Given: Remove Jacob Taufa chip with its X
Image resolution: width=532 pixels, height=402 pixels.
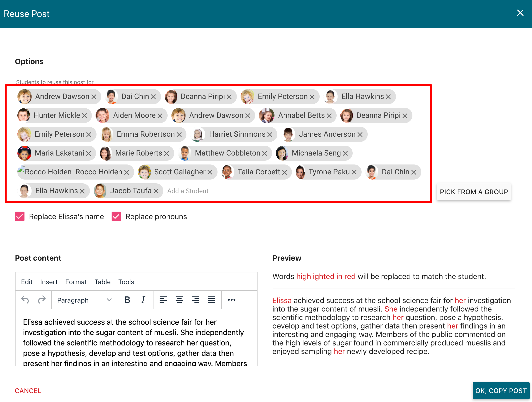Looking at the screenshot, I should [156, 191].
